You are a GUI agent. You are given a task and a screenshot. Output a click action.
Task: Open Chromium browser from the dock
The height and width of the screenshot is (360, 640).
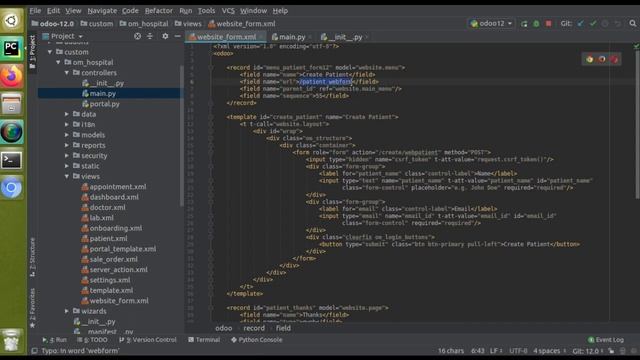11,188
